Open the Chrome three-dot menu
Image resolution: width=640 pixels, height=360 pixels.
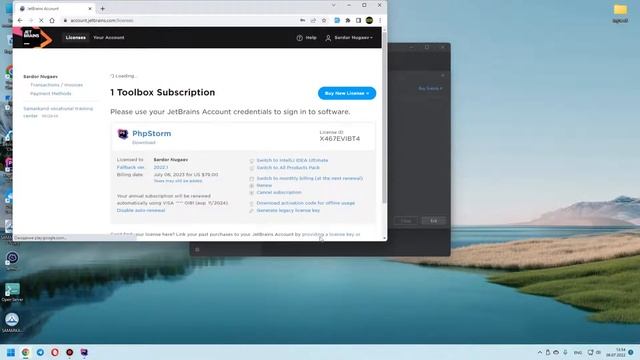(x=380, y=20)
